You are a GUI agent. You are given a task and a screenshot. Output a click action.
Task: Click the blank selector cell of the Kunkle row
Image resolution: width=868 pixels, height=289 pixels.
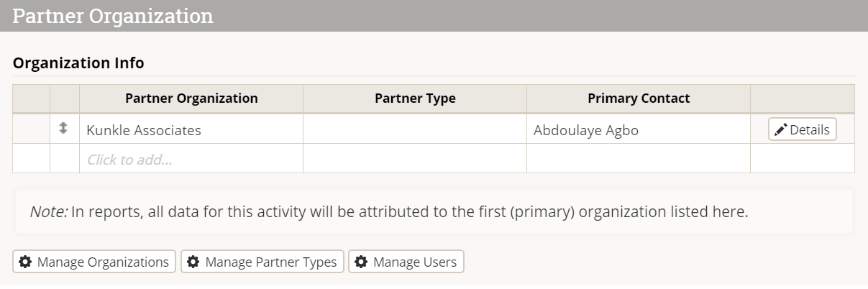click(31, 130)
